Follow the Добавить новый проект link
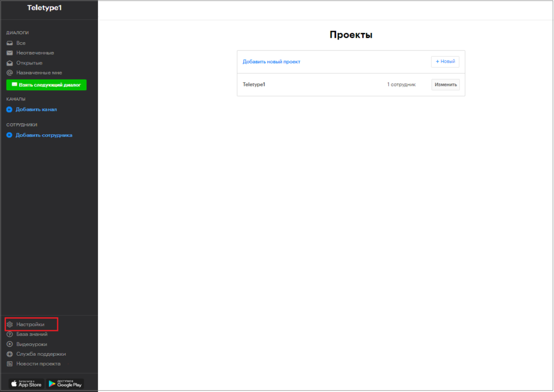This screenshot has width=554, height=392. (x=271, y=62)
